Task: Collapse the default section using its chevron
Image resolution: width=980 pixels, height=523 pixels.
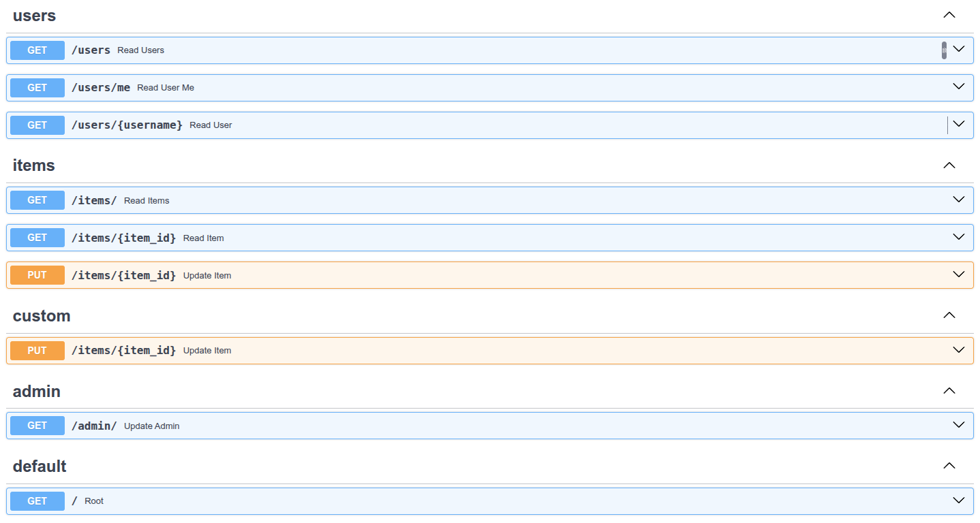Action: pos(949,466)
